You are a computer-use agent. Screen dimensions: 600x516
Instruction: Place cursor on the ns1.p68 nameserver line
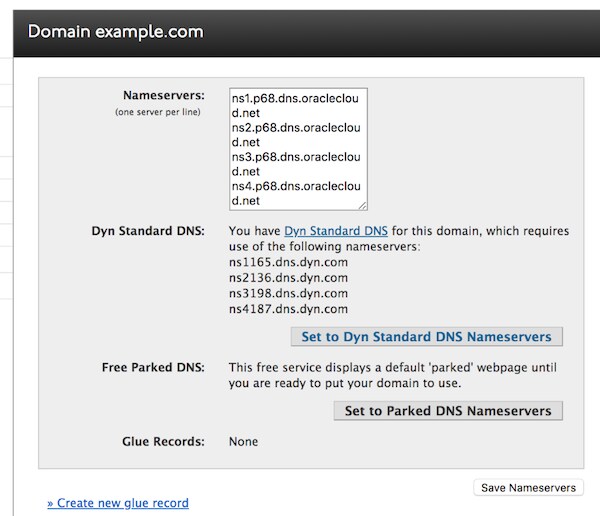(x=298, y=98)
